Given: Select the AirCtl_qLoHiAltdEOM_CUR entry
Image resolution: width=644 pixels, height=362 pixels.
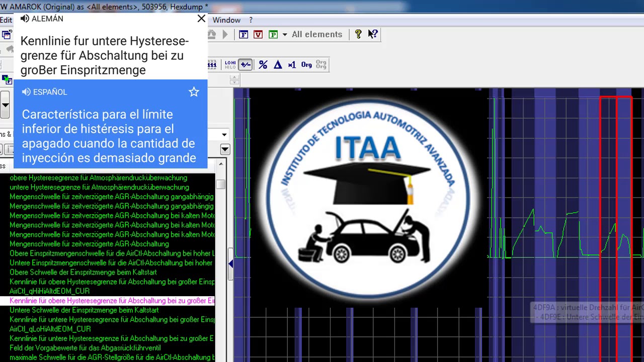Looking at the screenshot, I should (50, 329).
